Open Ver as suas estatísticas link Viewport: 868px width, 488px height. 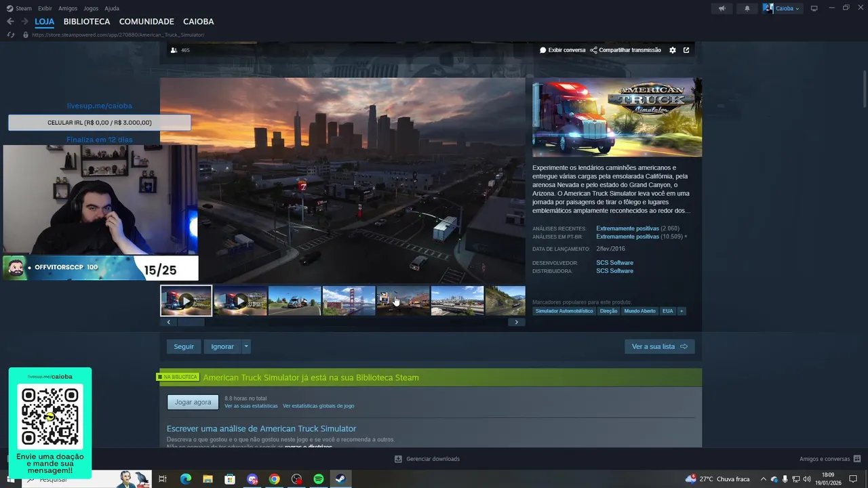[251, 406]
